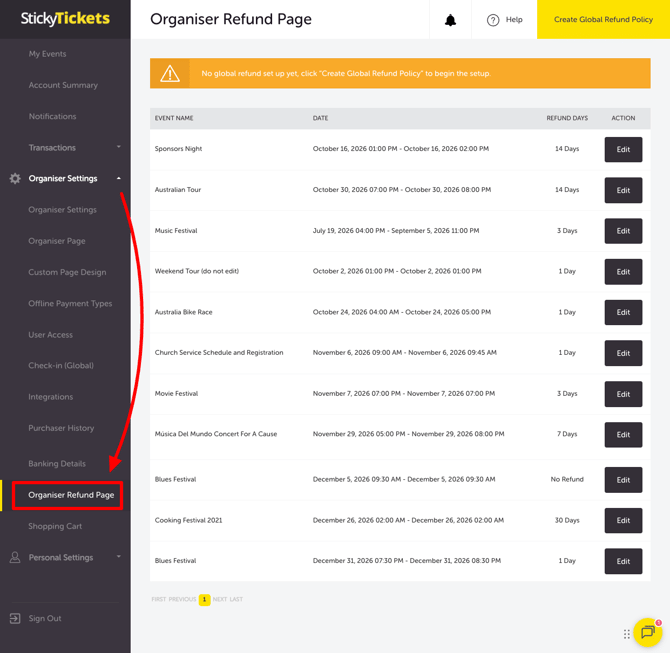
Task: Click the 'Sponsors Night' event name
Action: coord(178,149)
